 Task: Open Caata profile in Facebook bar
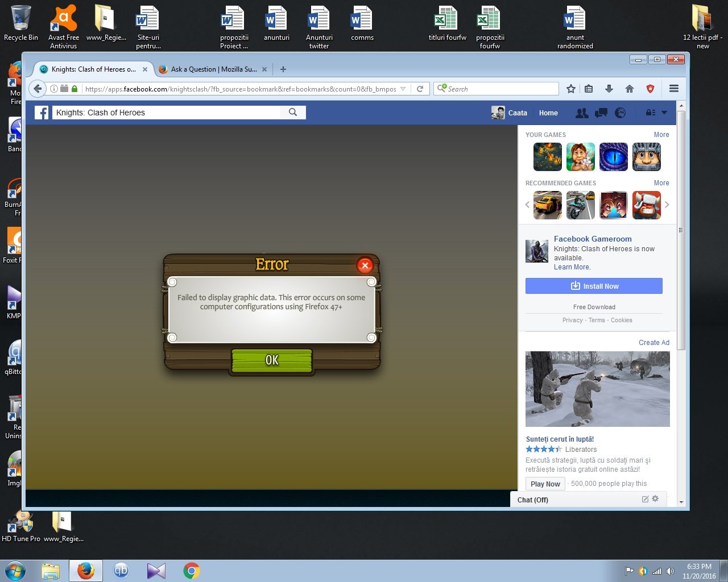pyautogui.click(x=510, y=113)
